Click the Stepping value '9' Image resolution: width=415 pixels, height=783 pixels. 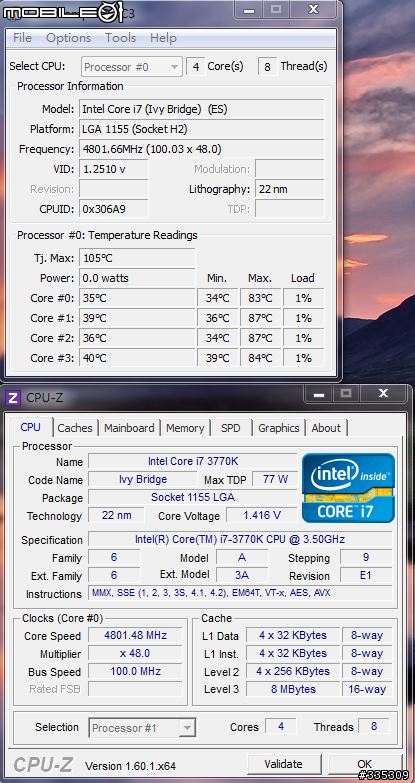point(366,557)
